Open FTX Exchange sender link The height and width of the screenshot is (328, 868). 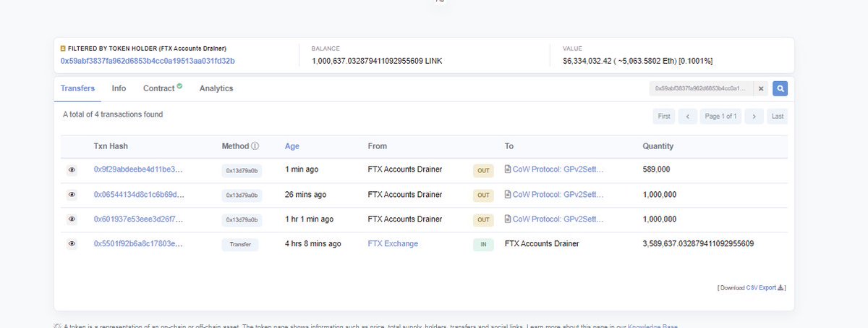tap(393, 244)
